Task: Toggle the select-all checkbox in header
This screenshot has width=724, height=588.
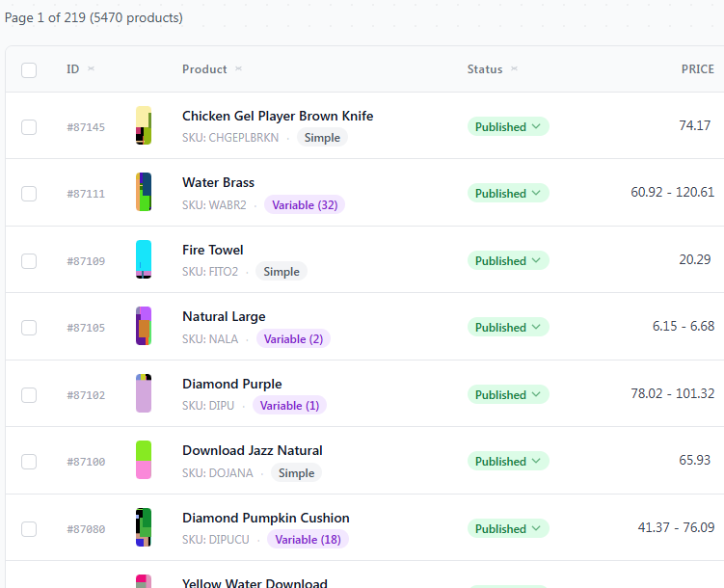Action: pos(29,70)
